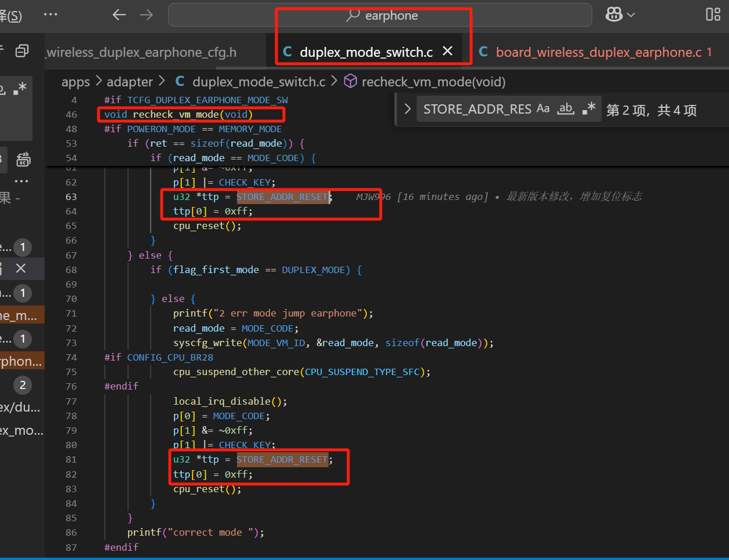The width and height of the screenshot is (729, 560).
Task: Open the Copilot dropdown arrow
Action: tap(631, 15)
